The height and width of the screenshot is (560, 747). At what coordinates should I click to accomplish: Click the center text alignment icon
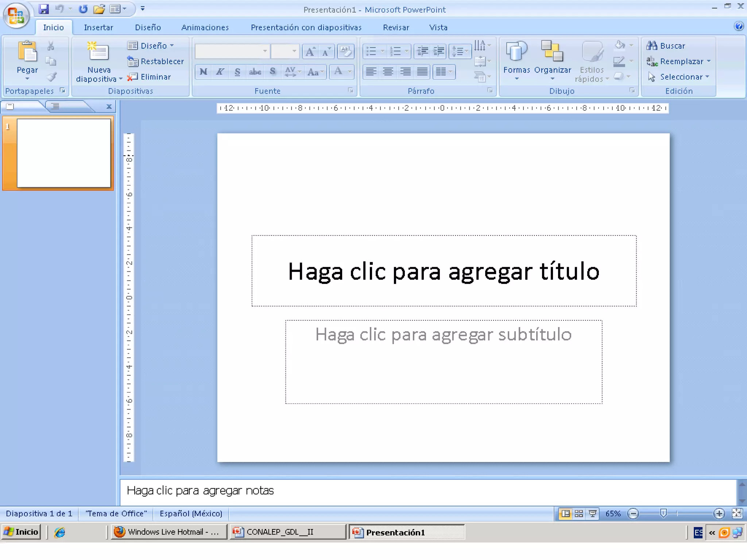pos(388,72)
